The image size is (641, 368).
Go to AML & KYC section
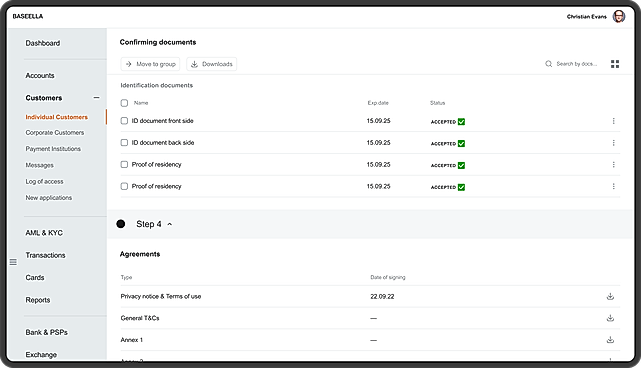44,233
